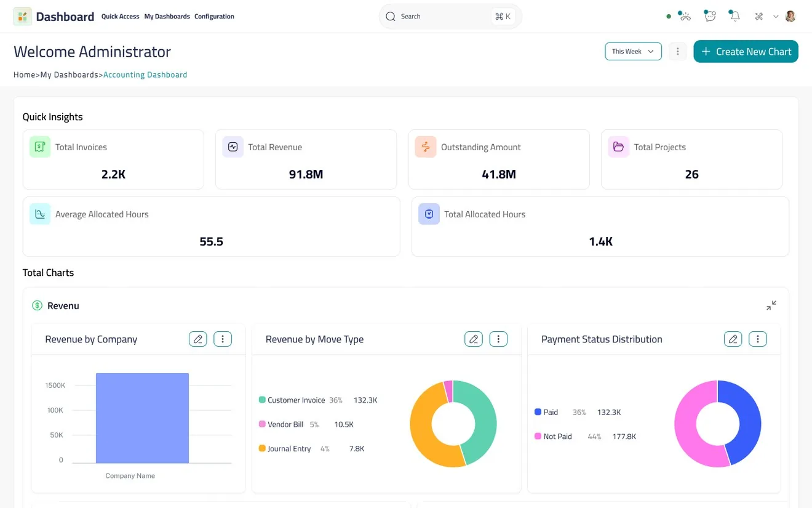
Task: Click the Accounting Dashboard breadcrumb link
Action: [x=145, y=75]
